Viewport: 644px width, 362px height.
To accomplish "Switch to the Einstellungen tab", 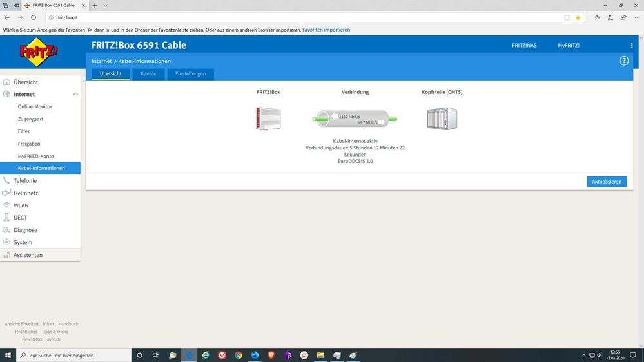I will pos(191,74).
